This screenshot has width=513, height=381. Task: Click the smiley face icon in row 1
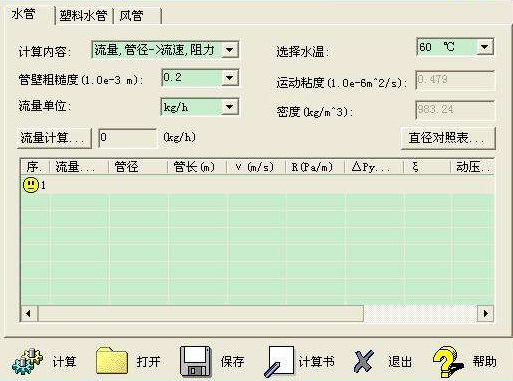(31, 185)
